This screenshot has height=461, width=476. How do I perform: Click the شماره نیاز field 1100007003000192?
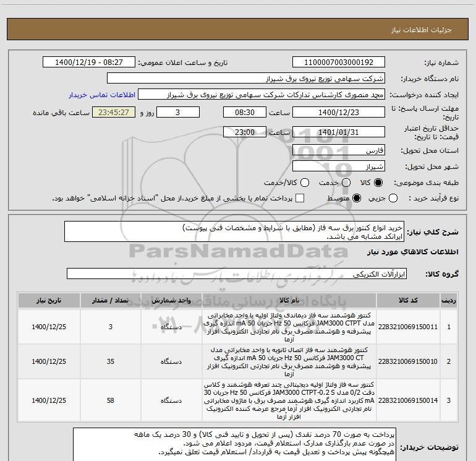pos(339,62)
